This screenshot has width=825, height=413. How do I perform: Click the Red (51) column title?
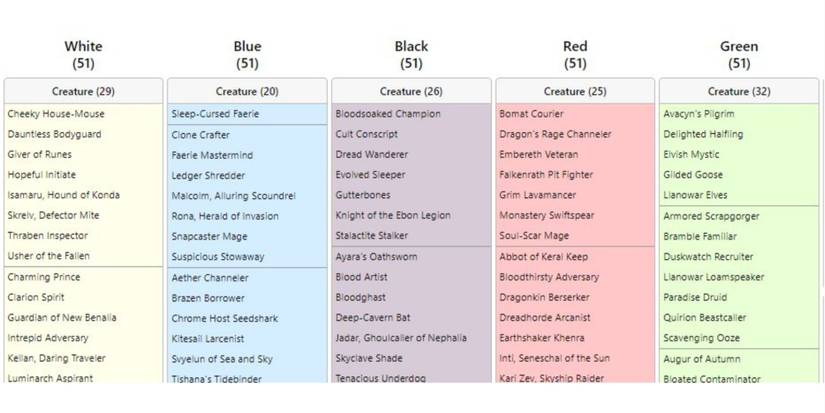[x=575, y=54]
